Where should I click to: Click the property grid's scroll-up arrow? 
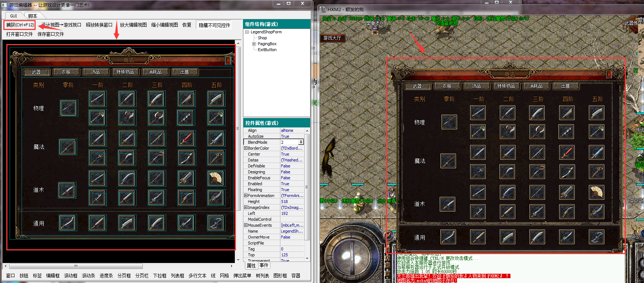307,131
